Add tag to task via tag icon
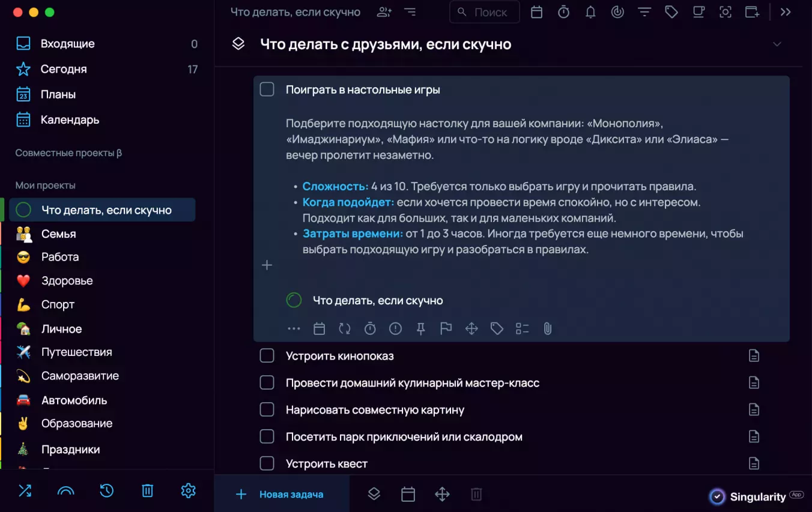812x512 pixels. point(497,328)
